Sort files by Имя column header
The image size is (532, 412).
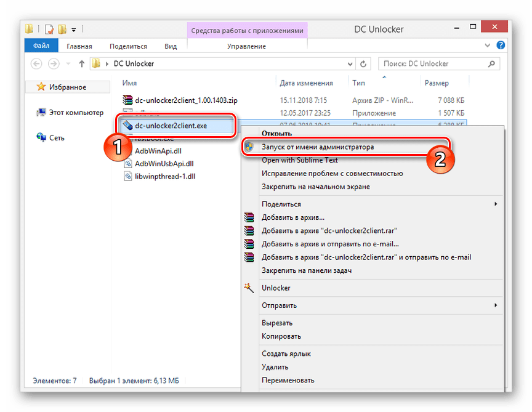pyautogui.click(x=129, y=83)
